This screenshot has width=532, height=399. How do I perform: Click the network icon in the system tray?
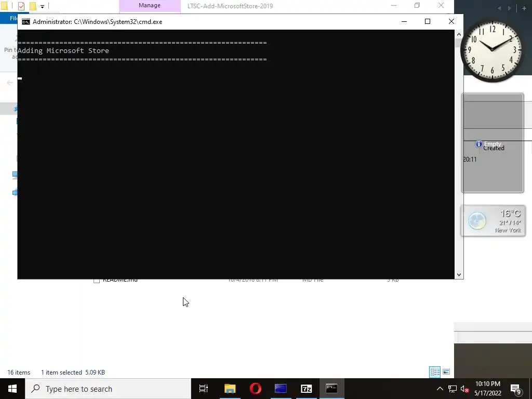pyautogui.click(x=453, y=389)
